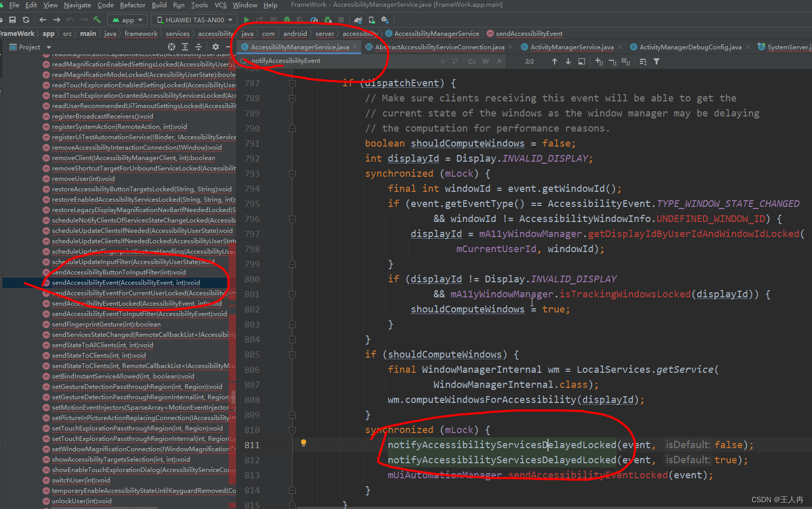
Task: Click the Save All toolbar icon
Action: tap(12, 20)
